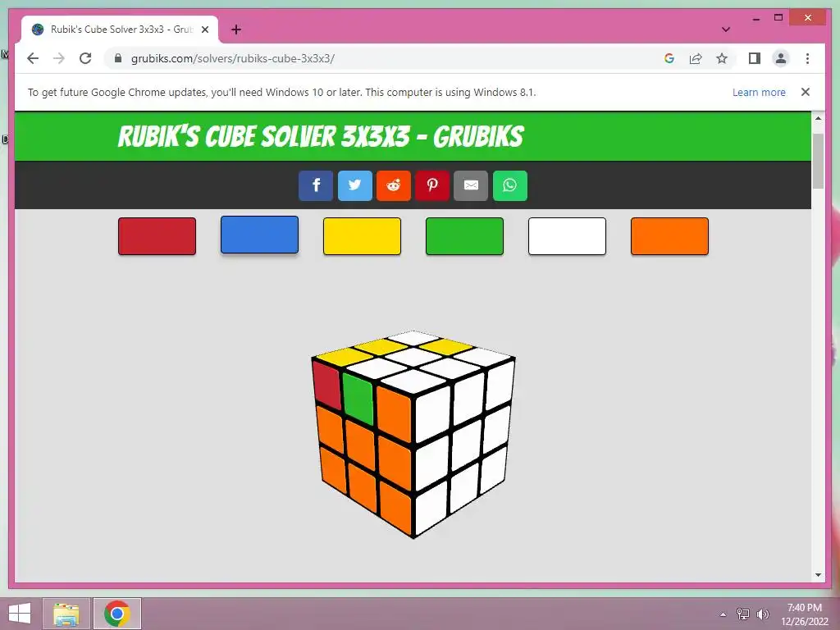Pick the green color swatch

pyautogui.click(x=464, y=236)
